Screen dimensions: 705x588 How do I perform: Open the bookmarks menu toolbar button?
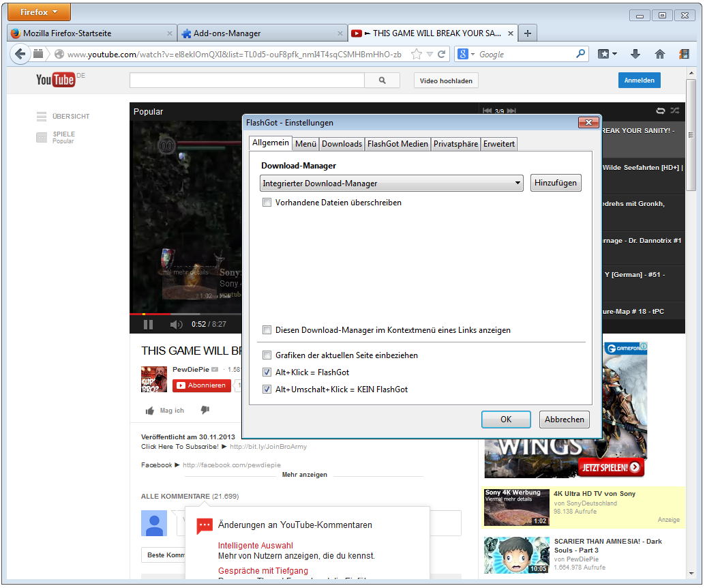click(607, 55)
